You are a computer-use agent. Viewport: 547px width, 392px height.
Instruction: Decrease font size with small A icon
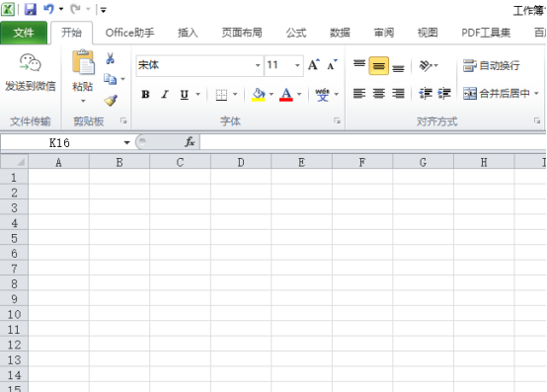(332, 65)
